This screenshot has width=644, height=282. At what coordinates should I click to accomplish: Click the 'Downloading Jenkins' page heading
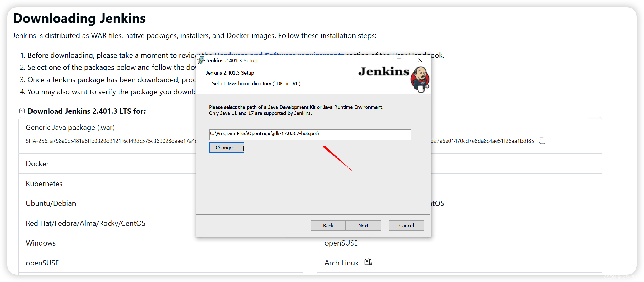click(x=79, y=18)
